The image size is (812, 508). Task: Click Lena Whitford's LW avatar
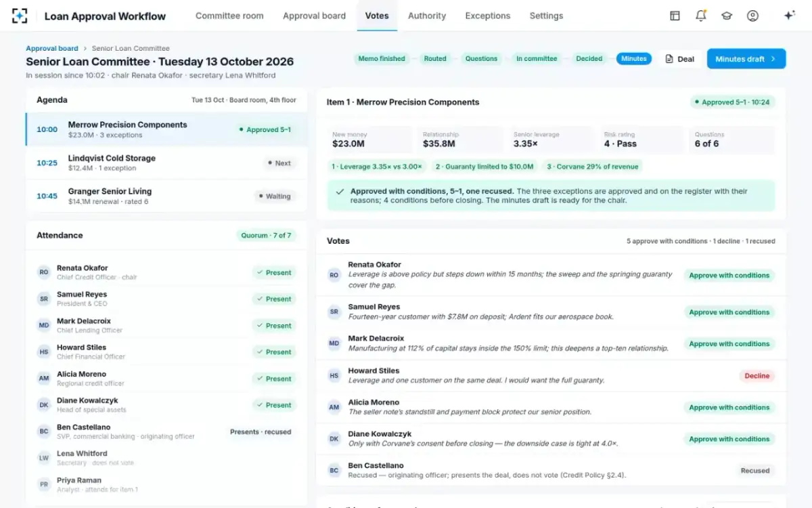click(44, 458)
